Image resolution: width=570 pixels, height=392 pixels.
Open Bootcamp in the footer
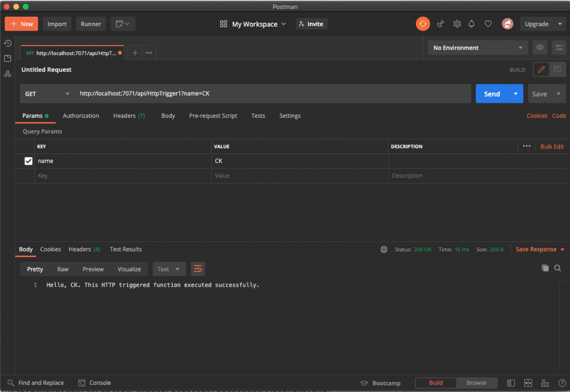tap(380, 383)
